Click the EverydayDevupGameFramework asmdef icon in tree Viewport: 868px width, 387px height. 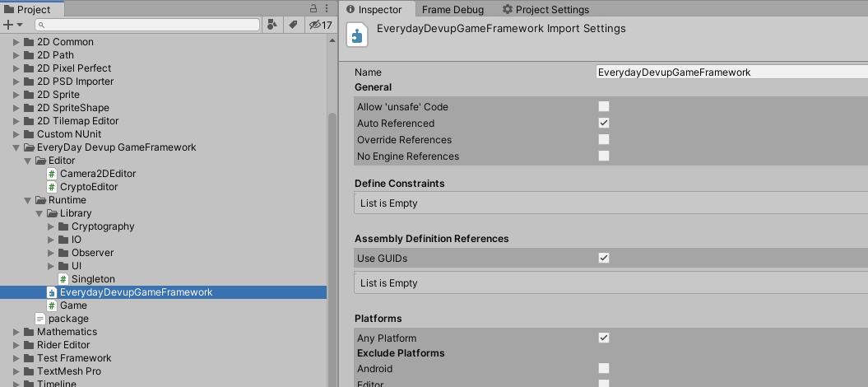[x=52, y=292]
